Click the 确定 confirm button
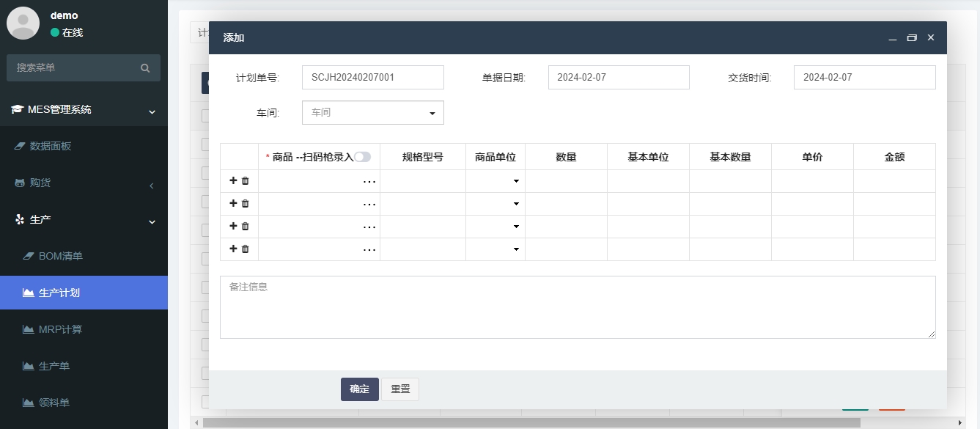Screen dimensions: 980x429 (x=359, y=389)
